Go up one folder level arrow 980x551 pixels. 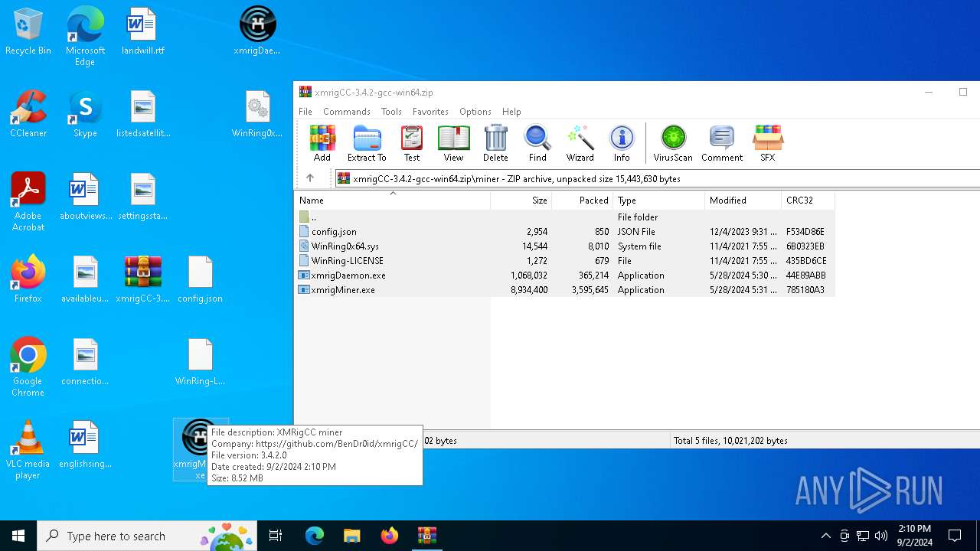tap(310, 178)
